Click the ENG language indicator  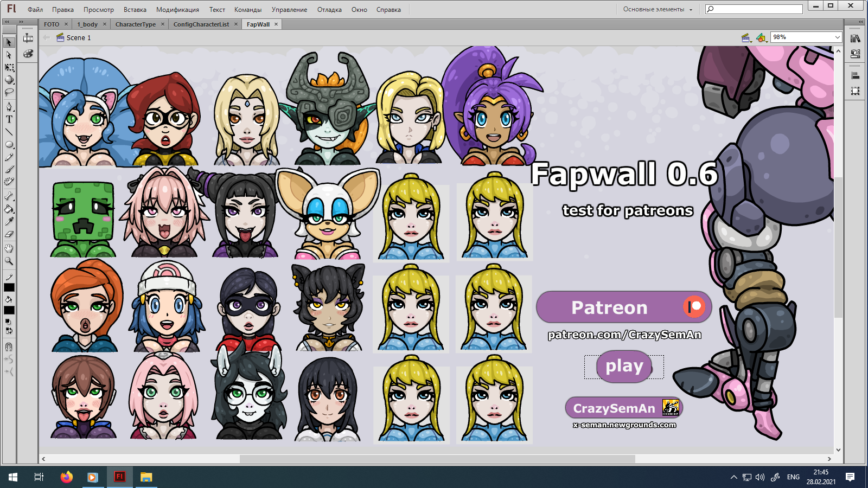tap(793, 477)
